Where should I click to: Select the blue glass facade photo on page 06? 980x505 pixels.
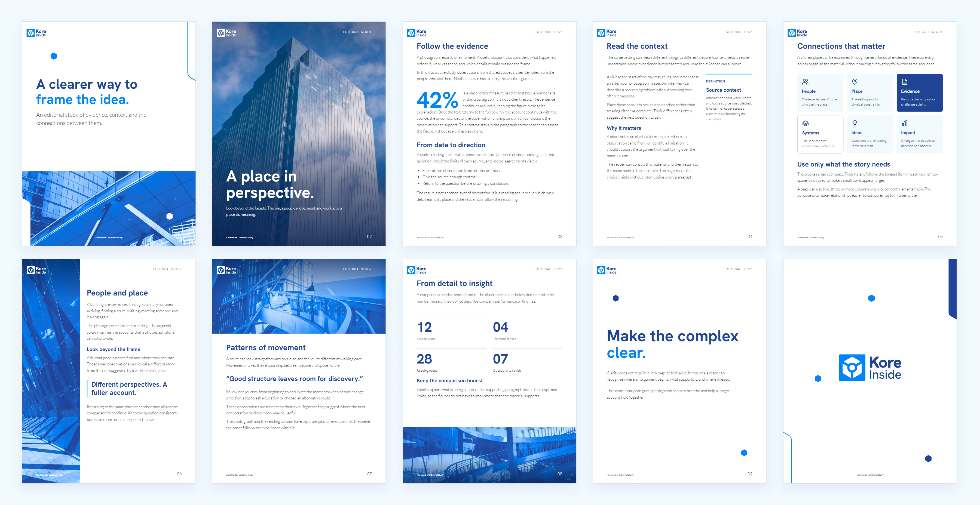[x=51, y=371]
